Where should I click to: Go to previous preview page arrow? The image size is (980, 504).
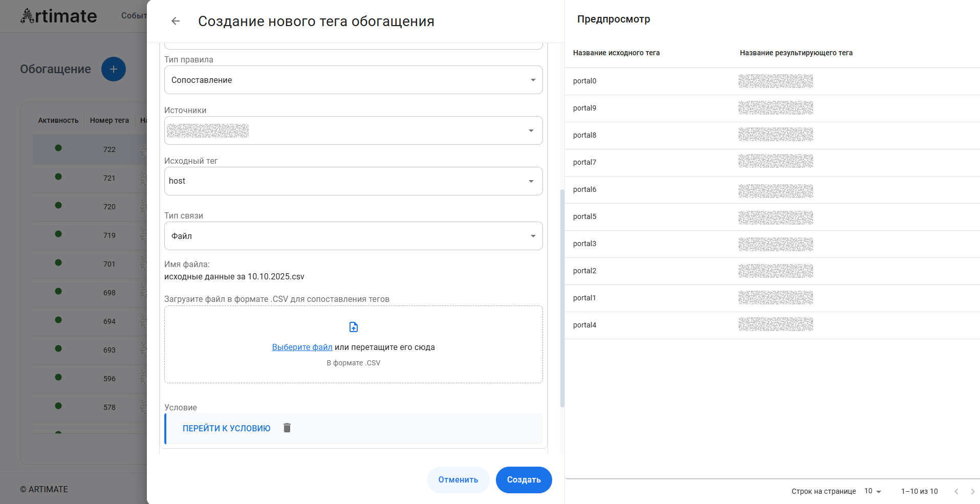956,491
